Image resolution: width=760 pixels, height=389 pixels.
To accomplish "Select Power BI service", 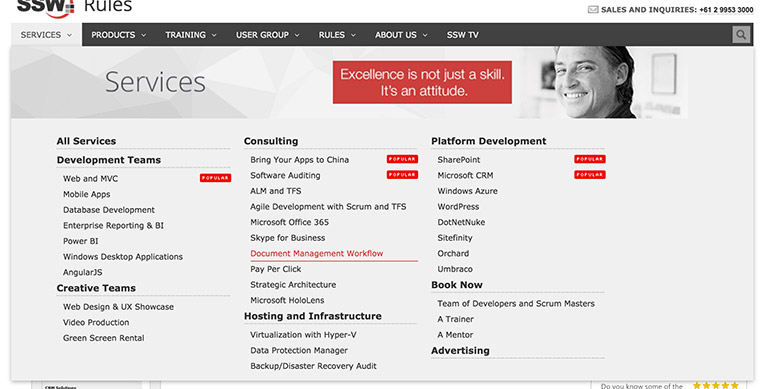I will click(x=80, y=241).
